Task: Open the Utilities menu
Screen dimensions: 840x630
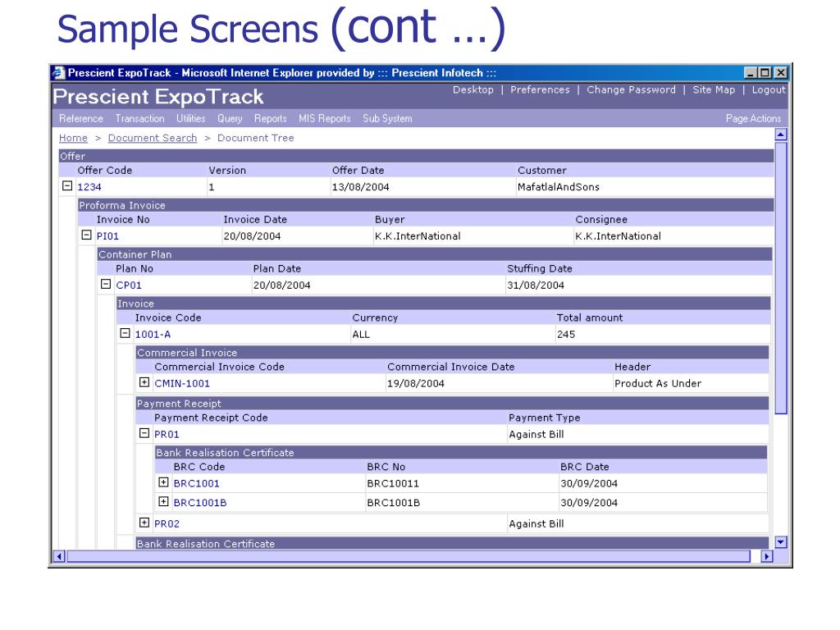Action: [x=190, y=118]
